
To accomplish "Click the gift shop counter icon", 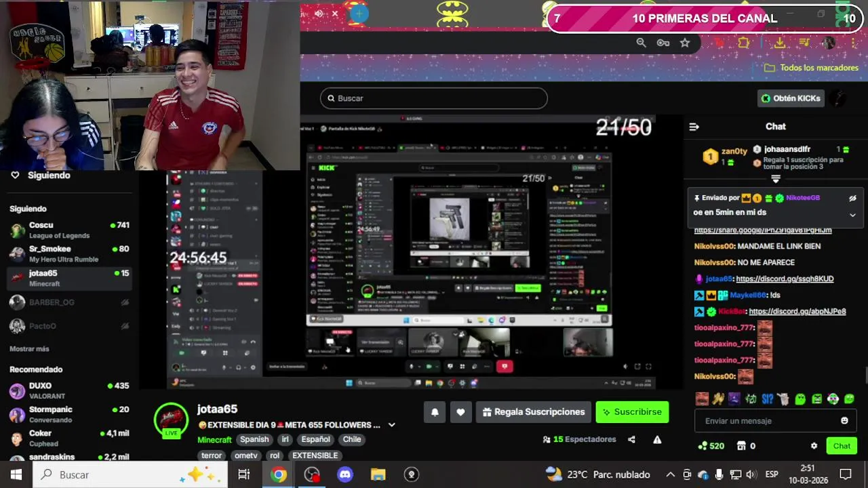I will (746, 446).
